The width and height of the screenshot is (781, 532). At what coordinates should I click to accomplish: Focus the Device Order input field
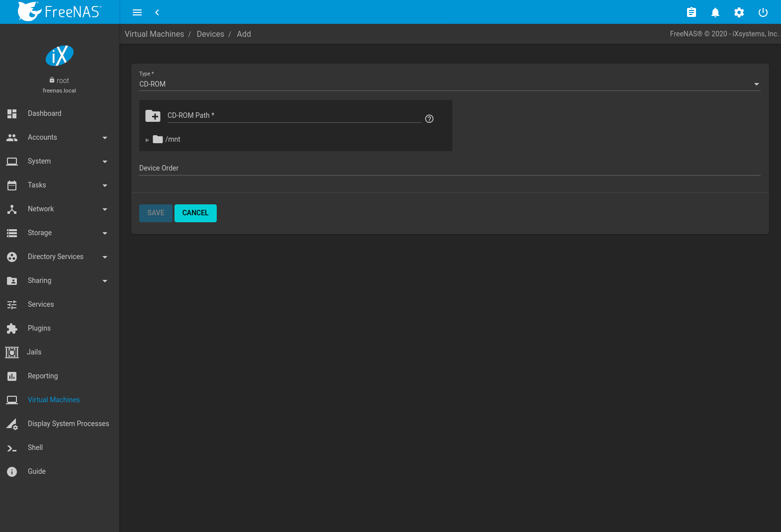click(449, 168)
